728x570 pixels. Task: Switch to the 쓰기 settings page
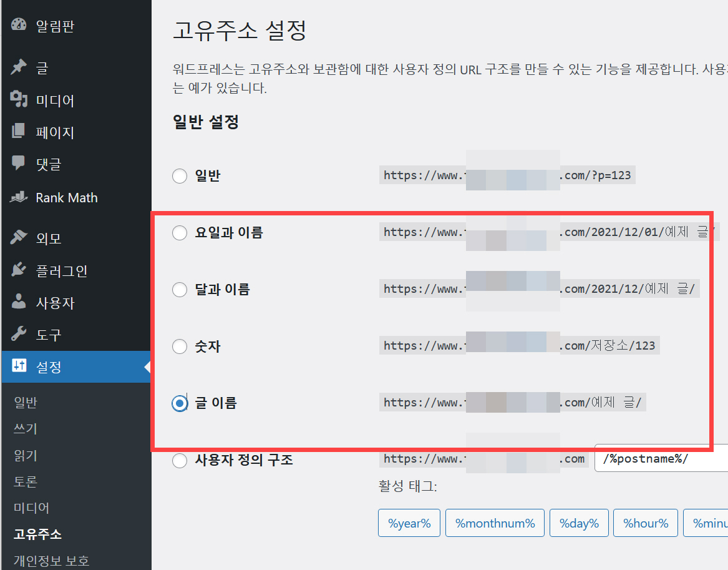(x=26, y=428)
